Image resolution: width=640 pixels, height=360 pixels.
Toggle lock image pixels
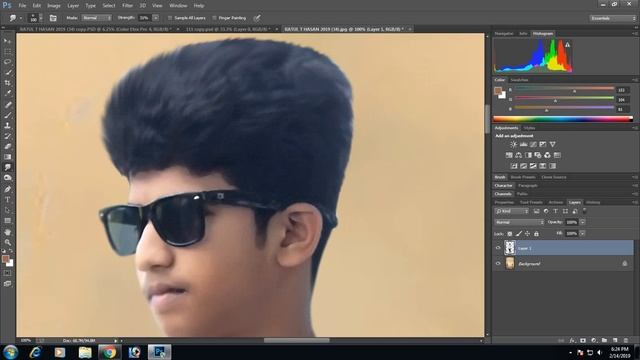(519, 234)
